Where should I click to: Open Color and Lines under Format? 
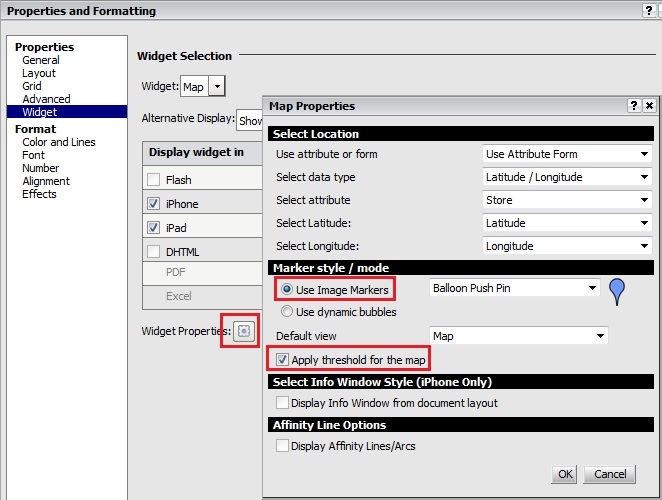(x=59, y=142)
